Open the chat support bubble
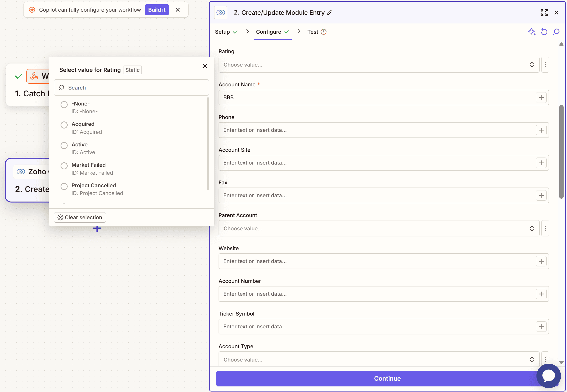The image size is (567, 392). 548,376
